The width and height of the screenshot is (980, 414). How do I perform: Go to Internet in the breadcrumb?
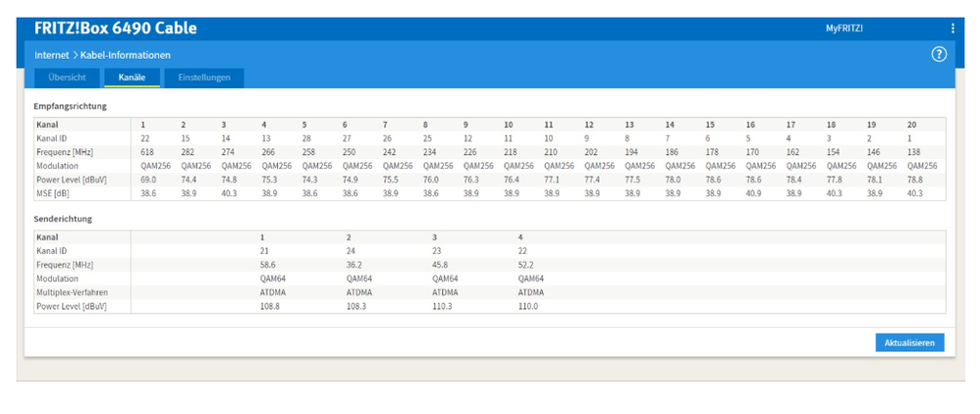(52, 55)
